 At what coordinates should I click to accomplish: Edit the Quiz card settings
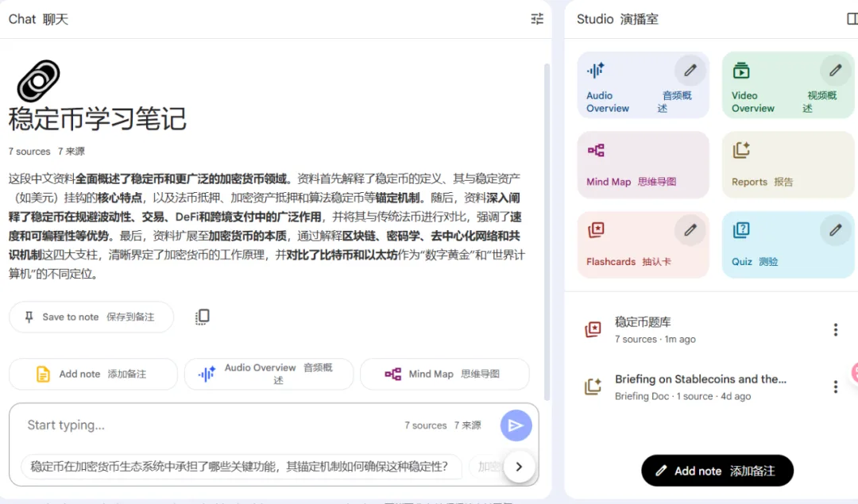[835, 230]
